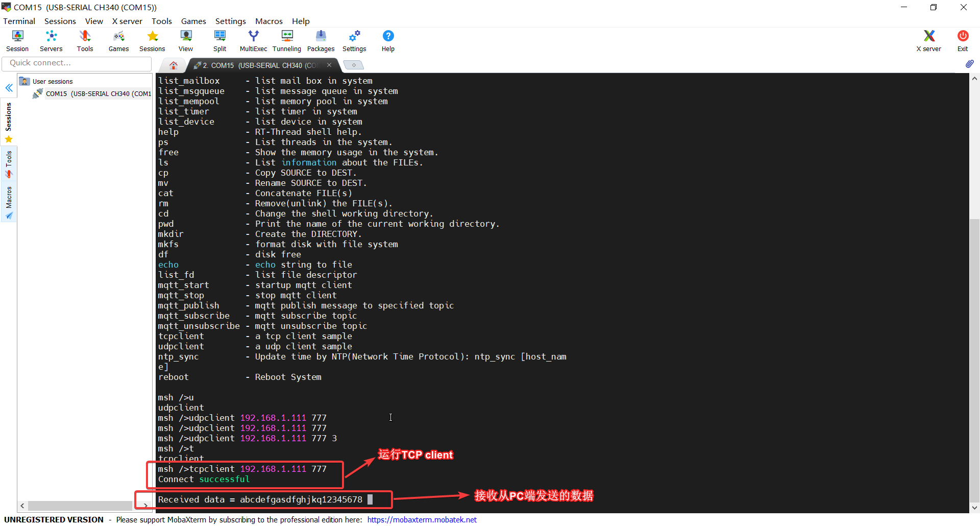Open the mobaxterm.mobatek.net link
The width and height of the screenshot is (980, 526).
(422, 519)
